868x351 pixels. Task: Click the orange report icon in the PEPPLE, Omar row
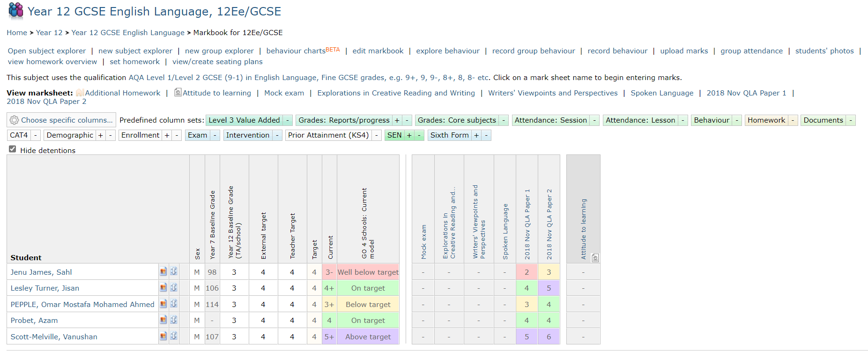[163, 304]
